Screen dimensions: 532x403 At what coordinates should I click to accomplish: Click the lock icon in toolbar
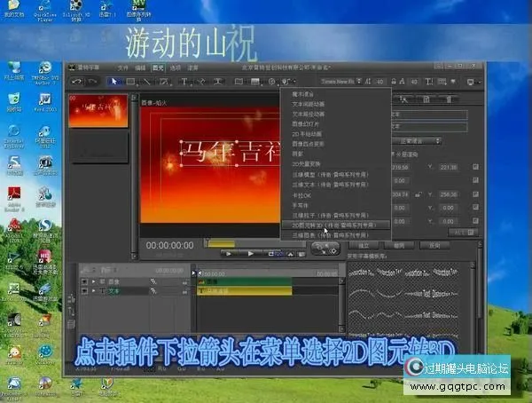[x=394, y=82]
